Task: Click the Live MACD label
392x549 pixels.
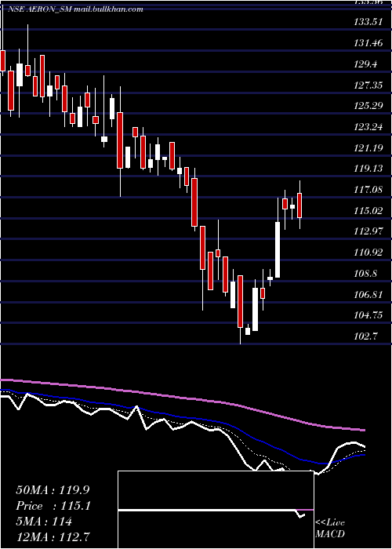Action: (x=330, y=528)
